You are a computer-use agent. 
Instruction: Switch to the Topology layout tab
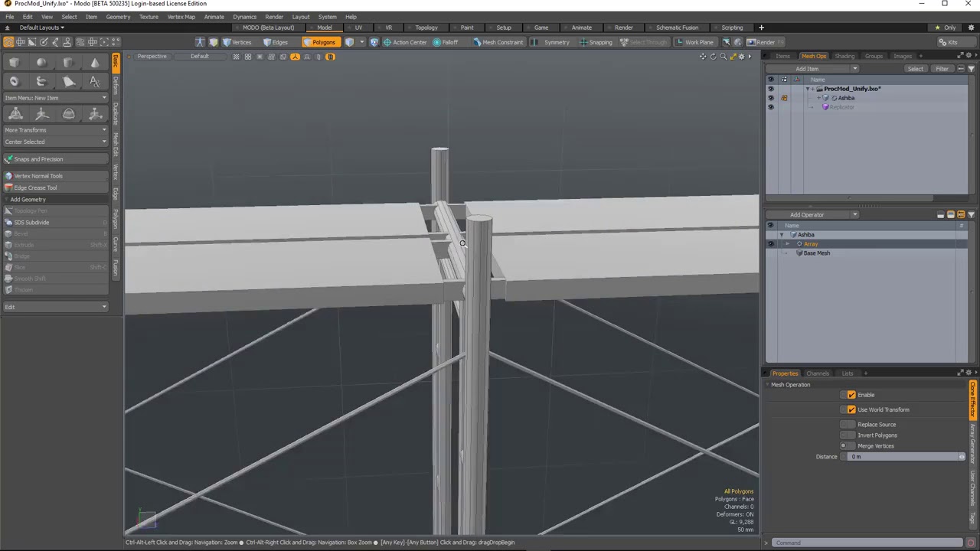tap(426, 28)
